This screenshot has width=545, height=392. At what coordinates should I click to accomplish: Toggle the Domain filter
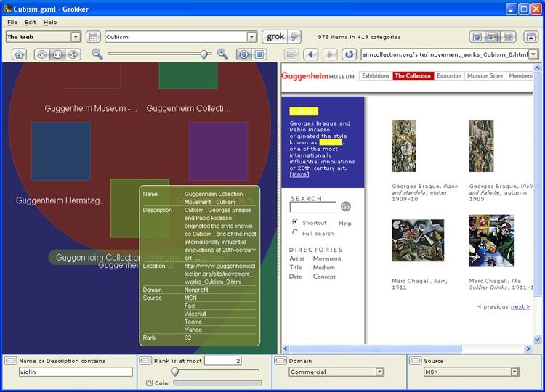(280, 361)
